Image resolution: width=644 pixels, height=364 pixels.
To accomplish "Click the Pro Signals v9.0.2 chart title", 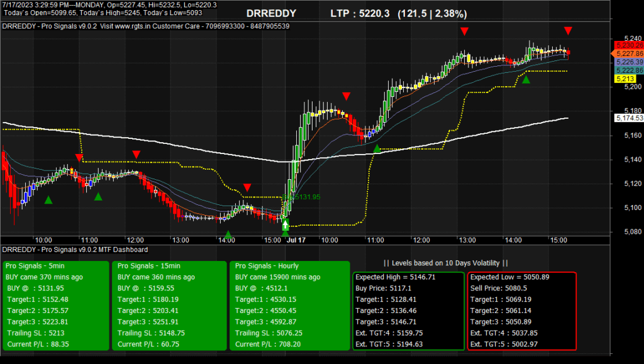I will (145, 26).
